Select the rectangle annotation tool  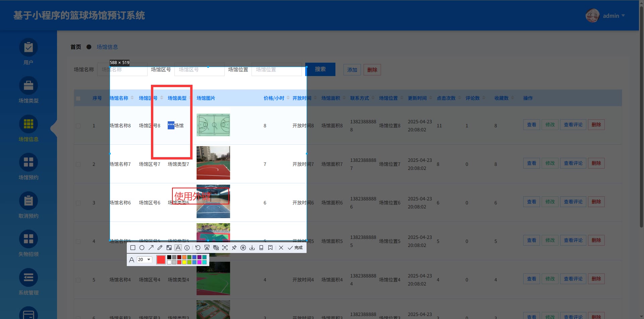133,248
